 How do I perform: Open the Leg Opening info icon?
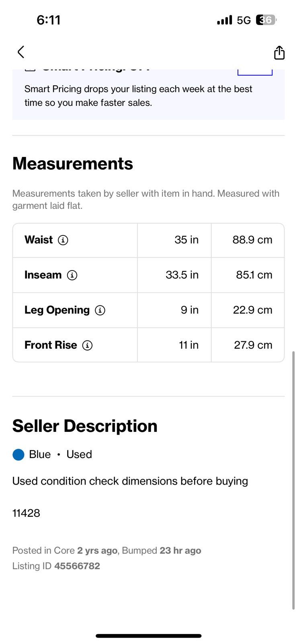coord(100,310)
